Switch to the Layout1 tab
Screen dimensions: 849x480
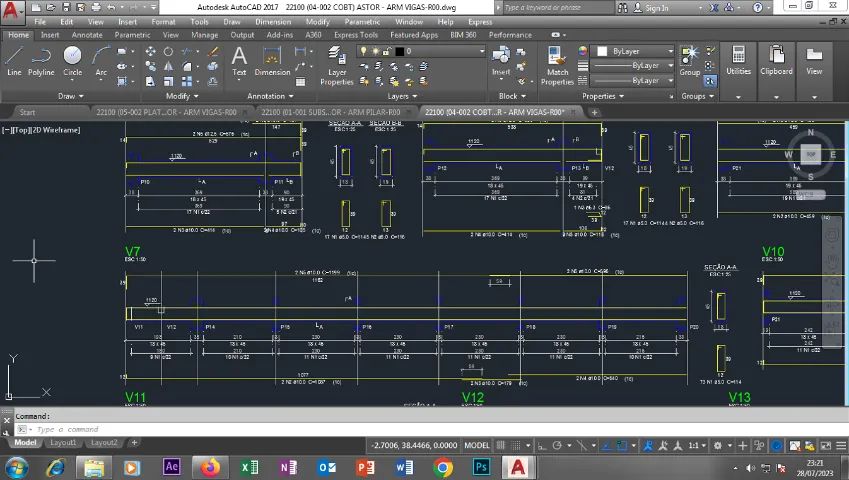point(63,443)
